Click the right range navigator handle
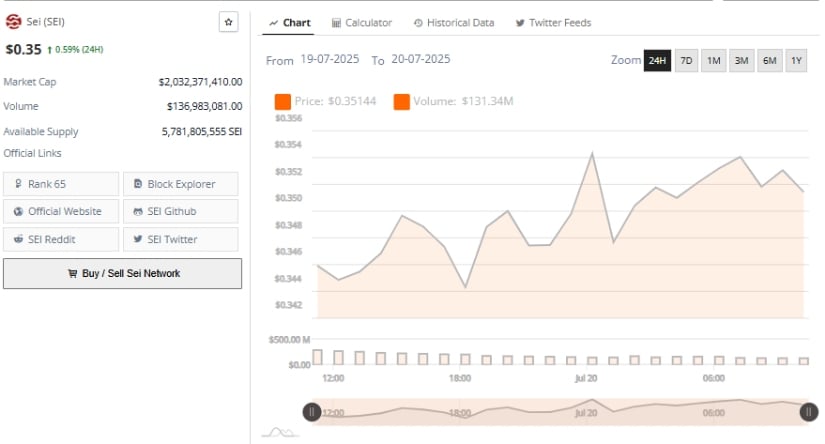Image resolution: width=825 pixels, height=444 pixels. point(809,412)
